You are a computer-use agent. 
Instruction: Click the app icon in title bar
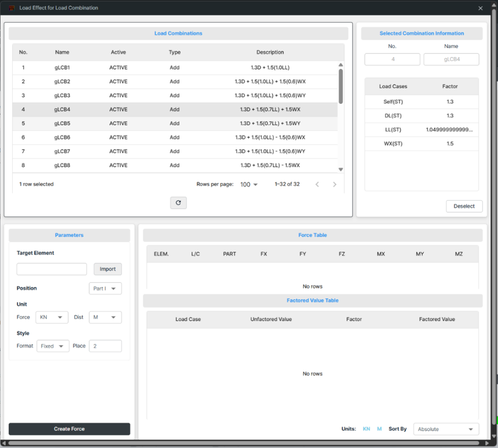12,8
